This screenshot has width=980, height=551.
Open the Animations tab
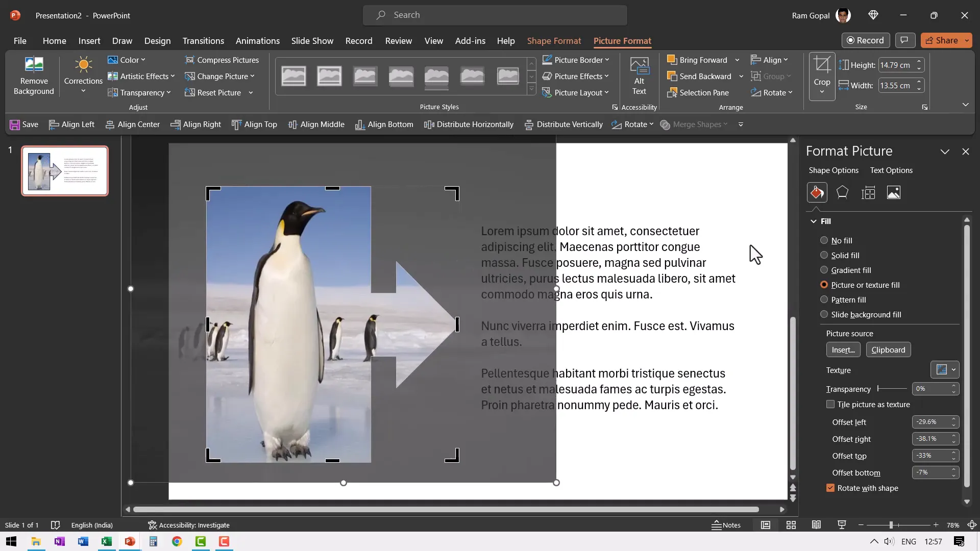pos(257,41)
